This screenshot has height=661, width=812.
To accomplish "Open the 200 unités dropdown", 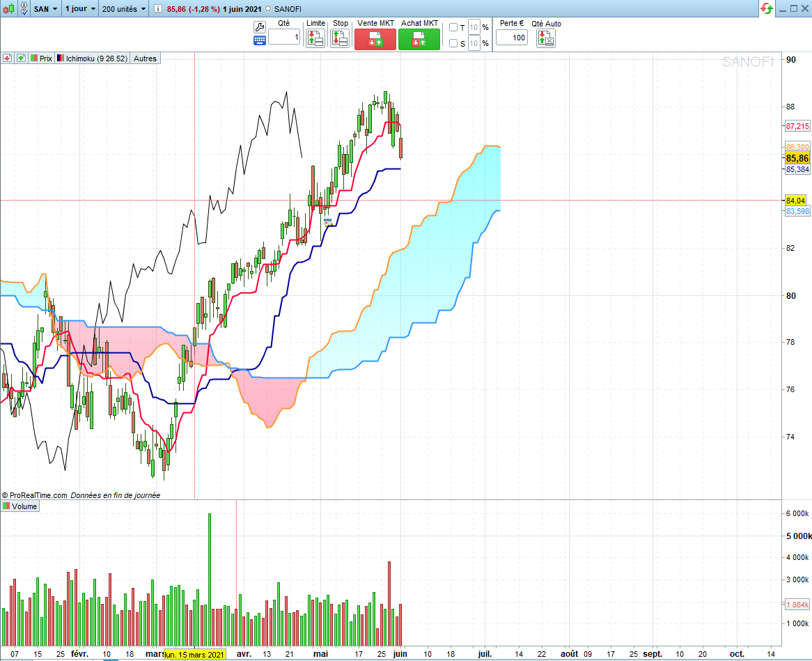I will click(124, 9).
